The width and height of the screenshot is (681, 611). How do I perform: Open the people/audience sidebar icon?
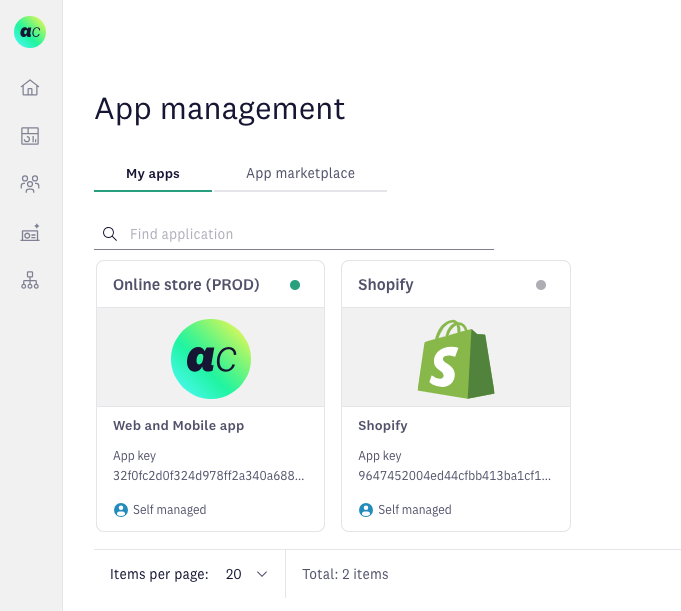click(x=30, y=184)
